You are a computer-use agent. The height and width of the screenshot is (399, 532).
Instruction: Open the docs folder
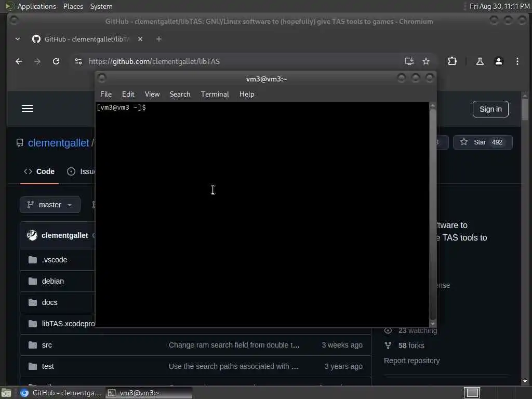click(x=49, y=303)
